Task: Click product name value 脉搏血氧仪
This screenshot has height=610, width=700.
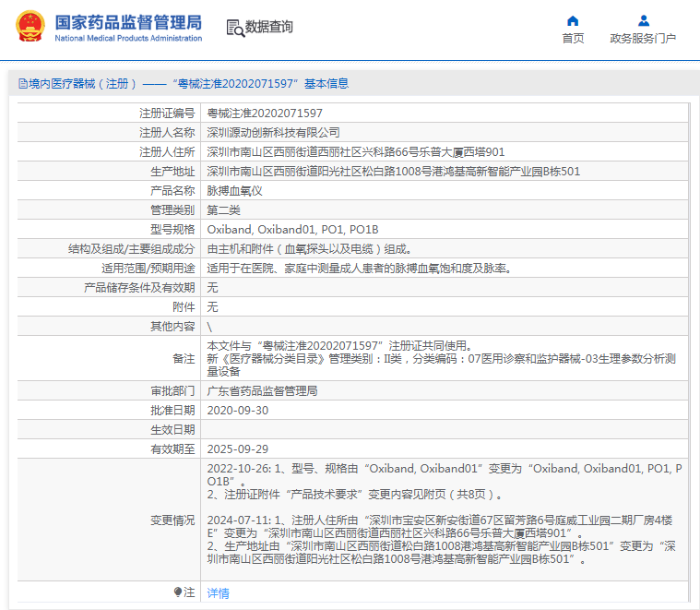Action: pyautogui.click(x=235, y=190)
